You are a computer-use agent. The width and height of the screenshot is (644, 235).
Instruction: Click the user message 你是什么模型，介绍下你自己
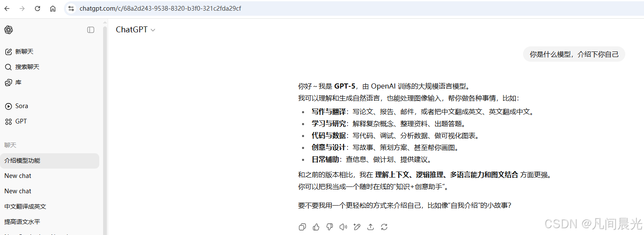574,54
